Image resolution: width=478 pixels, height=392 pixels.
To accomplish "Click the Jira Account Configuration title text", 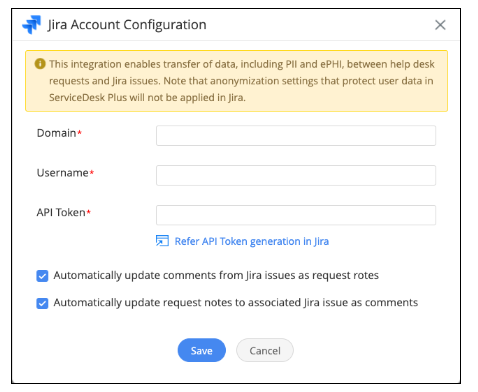I will 127,25.
